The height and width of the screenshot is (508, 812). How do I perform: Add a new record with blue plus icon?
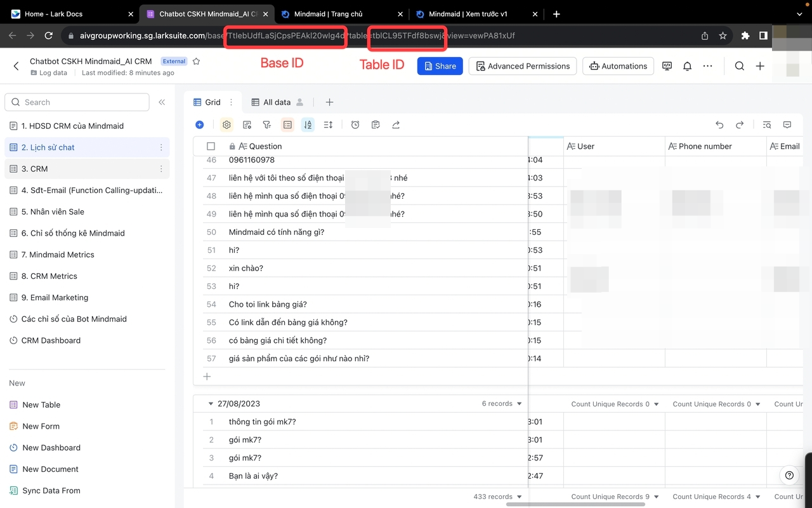(199, 125)
